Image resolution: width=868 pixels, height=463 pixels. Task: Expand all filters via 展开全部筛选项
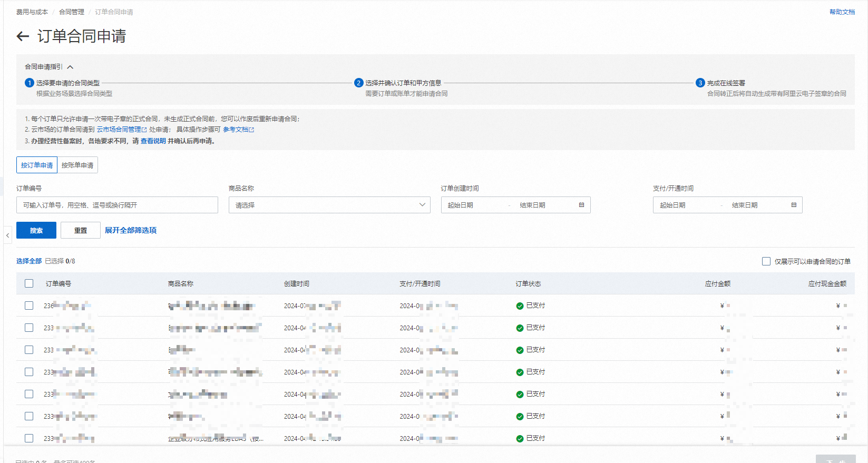tap(131, 230)
